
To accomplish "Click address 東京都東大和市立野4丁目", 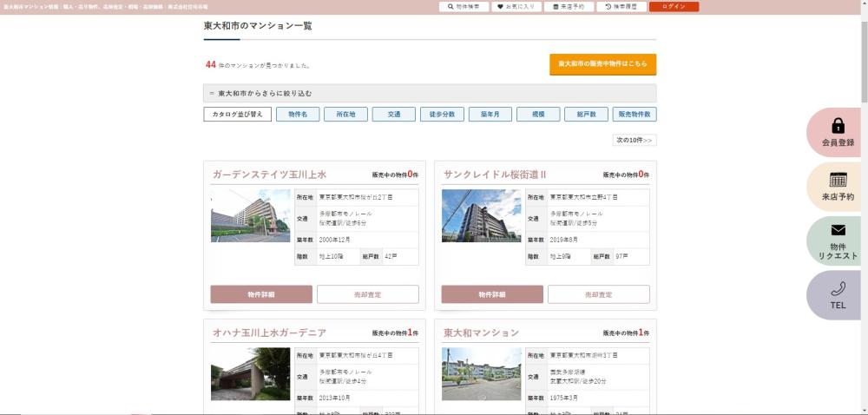I will coord(584,197).
